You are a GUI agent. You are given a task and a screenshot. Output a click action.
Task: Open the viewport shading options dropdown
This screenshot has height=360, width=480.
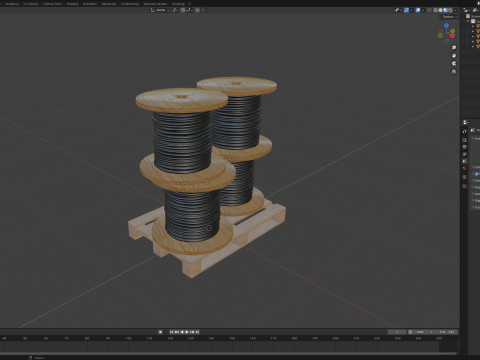click(x=455, y=10)
